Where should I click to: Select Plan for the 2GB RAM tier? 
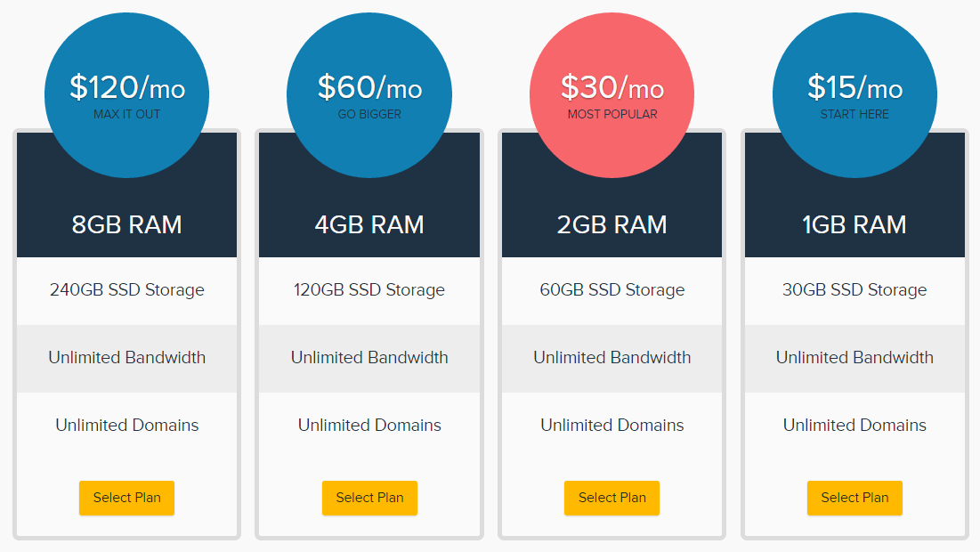pyautogui.click(x=611, y=498)
